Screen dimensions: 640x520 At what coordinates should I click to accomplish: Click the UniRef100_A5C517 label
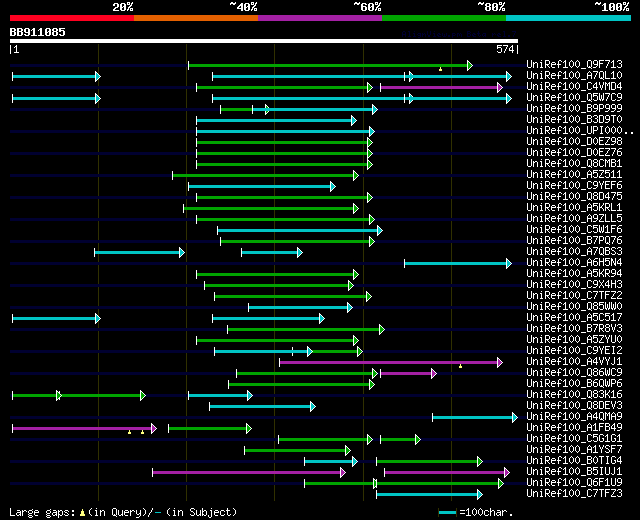point(574,318)
